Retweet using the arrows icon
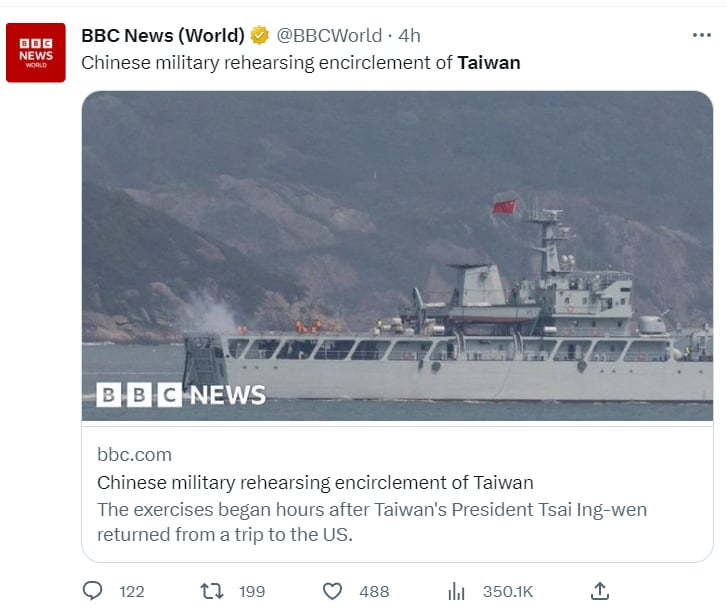727x608 pixels. tap(212, 591)
